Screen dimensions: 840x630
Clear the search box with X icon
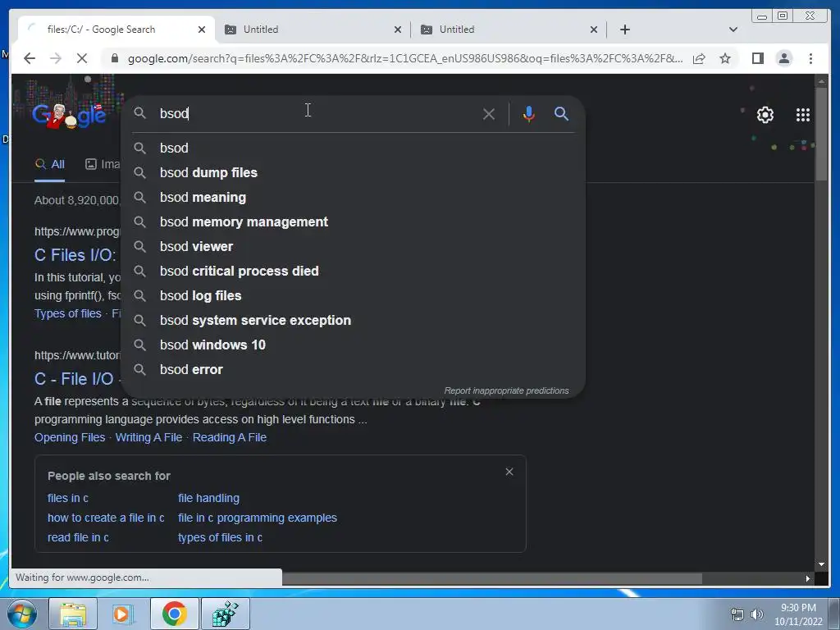(489, 114)
